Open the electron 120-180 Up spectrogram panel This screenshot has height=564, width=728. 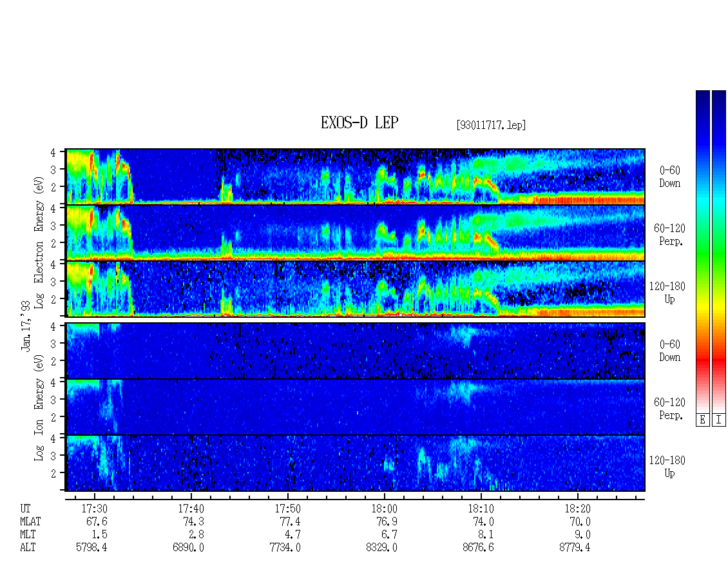tap(355, 289)
